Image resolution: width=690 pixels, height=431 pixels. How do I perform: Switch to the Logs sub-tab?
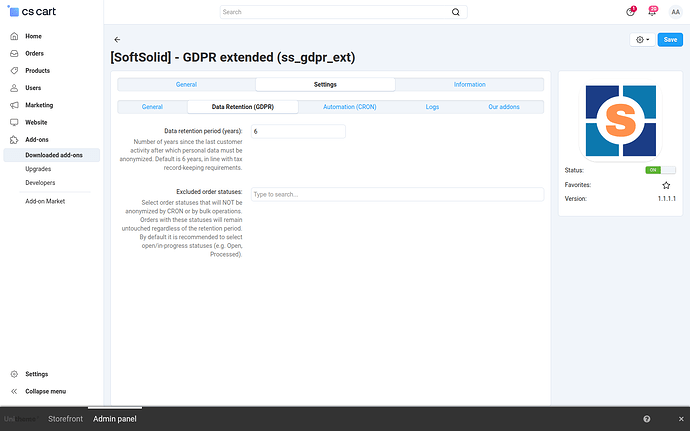point(432,107)
